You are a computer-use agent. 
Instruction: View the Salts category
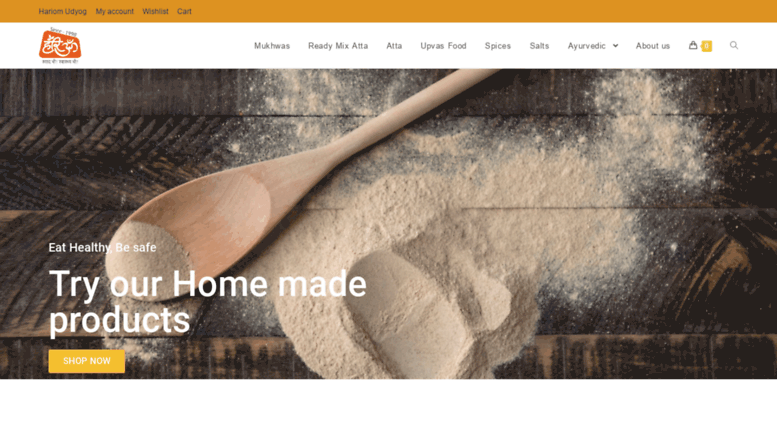[x=539, y=46]
